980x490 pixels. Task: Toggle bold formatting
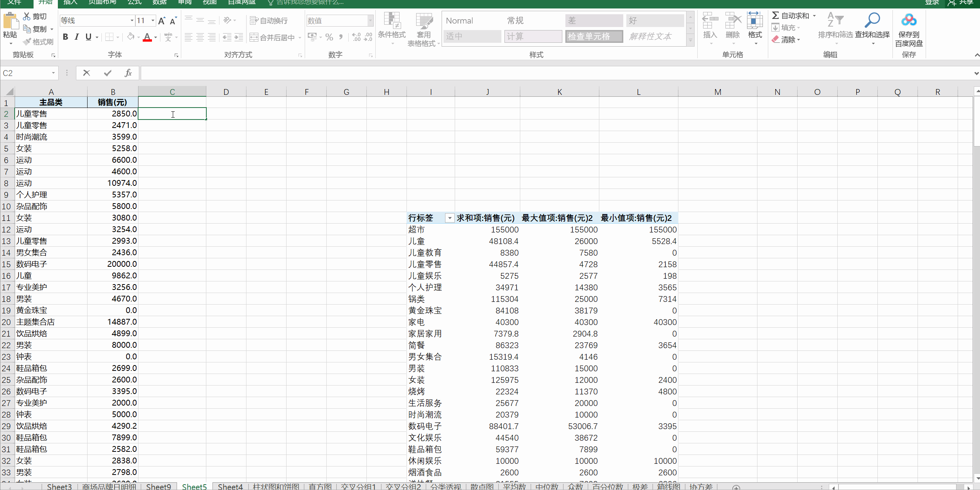[65, 37]
